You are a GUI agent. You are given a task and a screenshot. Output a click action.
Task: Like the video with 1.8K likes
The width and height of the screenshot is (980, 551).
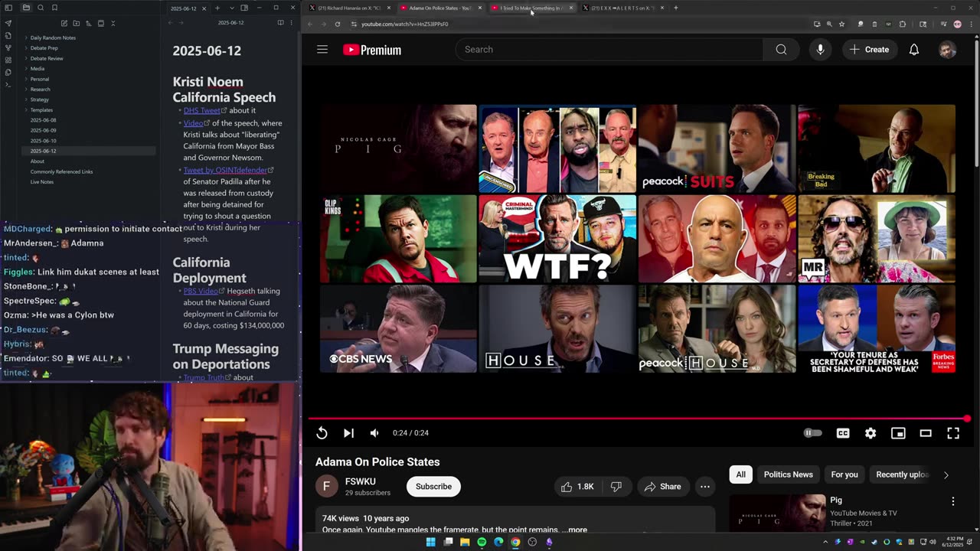pos(578,487)
